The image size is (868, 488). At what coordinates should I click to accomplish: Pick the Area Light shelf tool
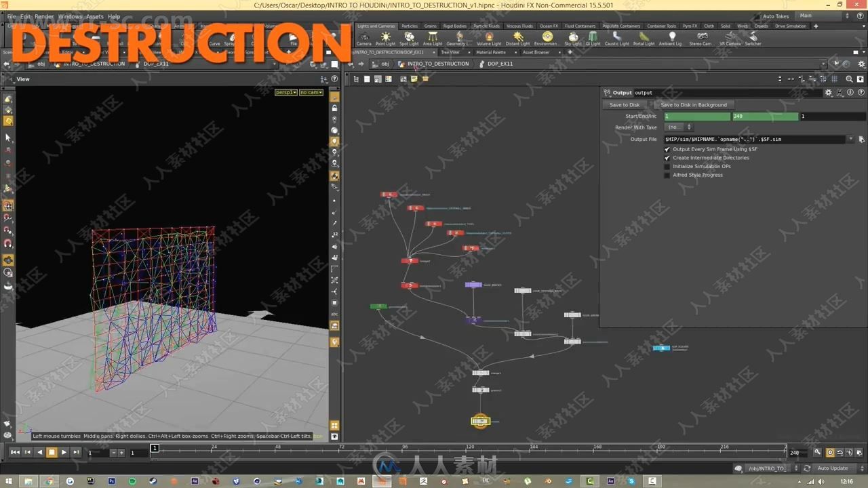433,39
